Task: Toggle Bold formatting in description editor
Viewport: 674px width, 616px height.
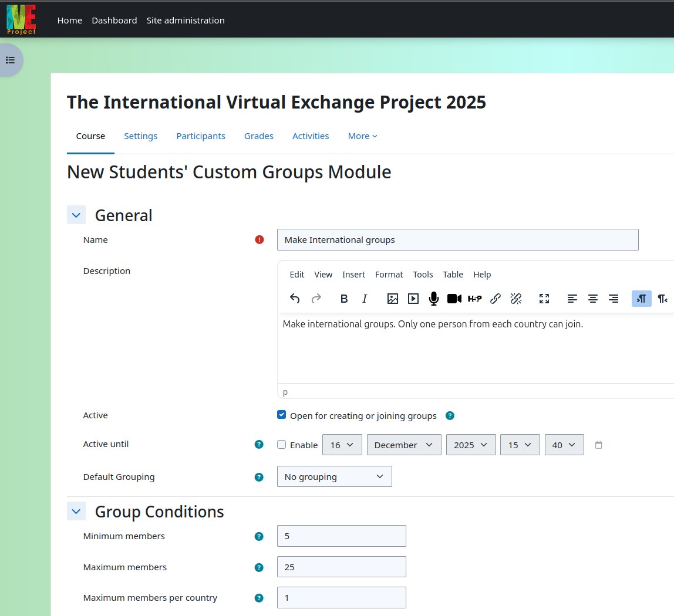Action: click(344, 299)
